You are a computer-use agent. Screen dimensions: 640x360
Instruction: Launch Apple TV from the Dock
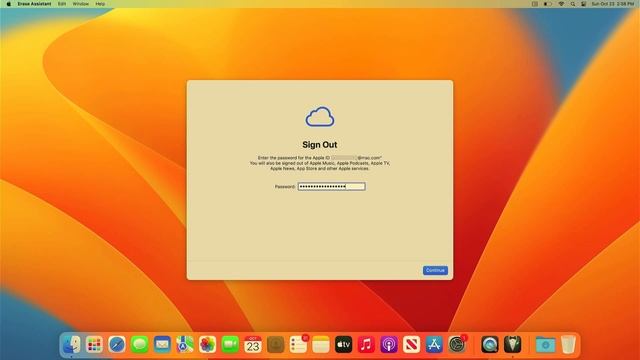click(x=343, y=344)
